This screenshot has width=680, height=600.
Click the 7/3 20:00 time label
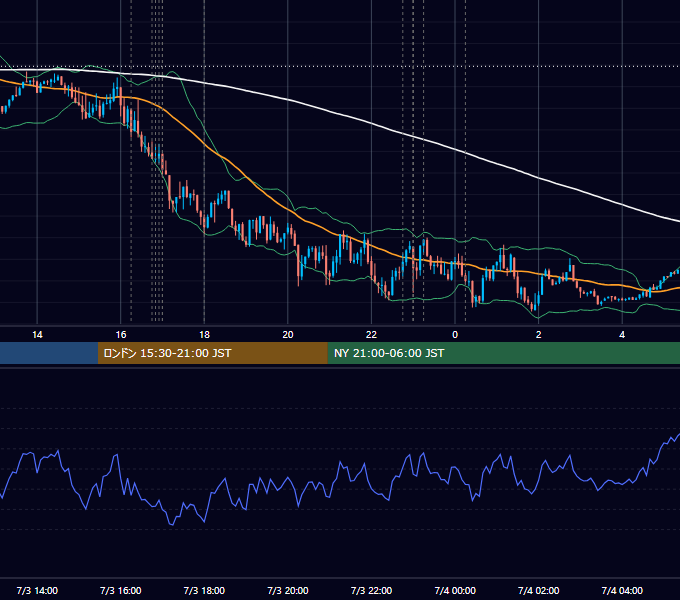288,590
